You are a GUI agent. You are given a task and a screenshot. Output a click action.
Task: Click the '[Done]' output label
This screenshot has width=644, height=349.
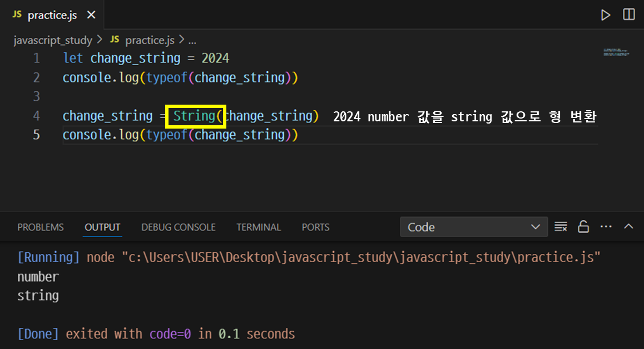pos(38,334)
